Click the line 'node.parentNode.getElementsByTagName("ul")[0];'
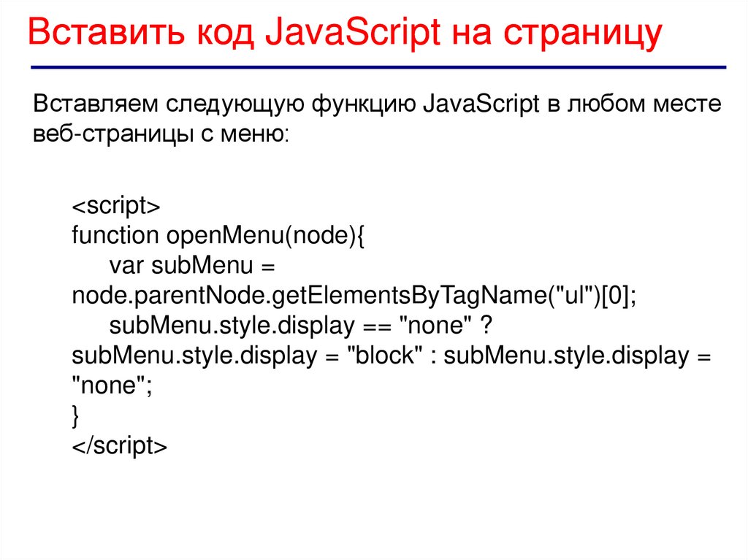Image resolution: width=748 pixels, height=560 pixels. [354, 296]
